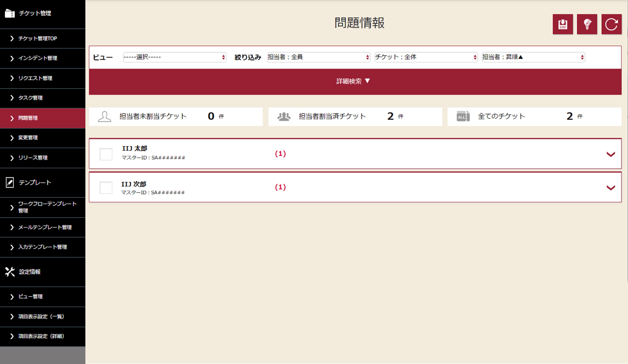628x364 pixels.
Task: Open チケット管理TOP in sidebar
Action: pyautogui.click(x=43, y=38)
